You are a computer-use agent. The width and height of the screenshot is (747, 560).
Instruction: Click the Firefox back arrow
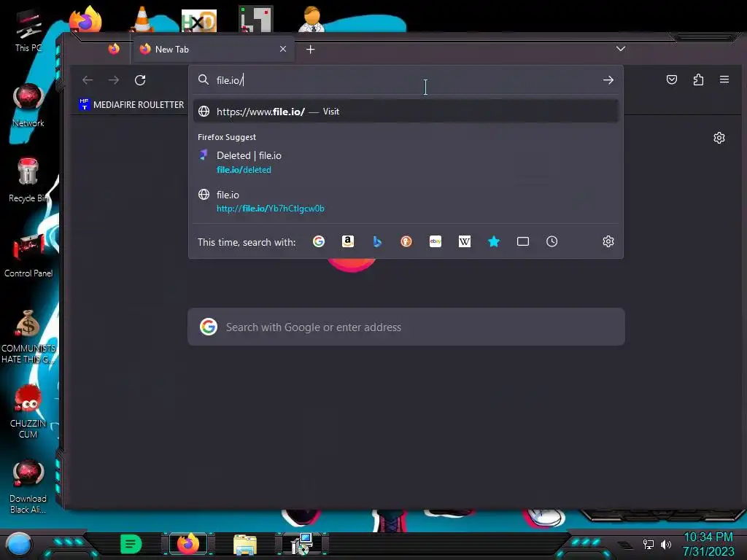pos(88,80)
